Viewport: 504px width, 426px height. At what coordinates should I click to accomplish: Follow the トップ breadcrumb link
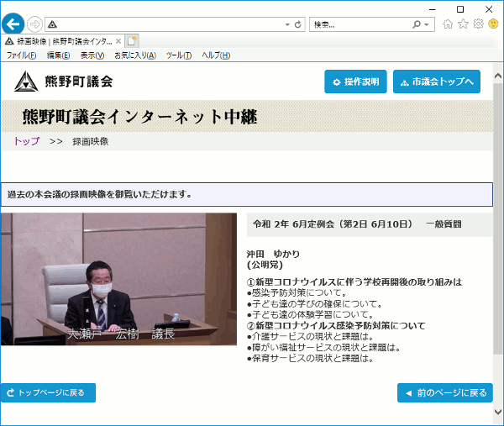click(x=27, y=141)
